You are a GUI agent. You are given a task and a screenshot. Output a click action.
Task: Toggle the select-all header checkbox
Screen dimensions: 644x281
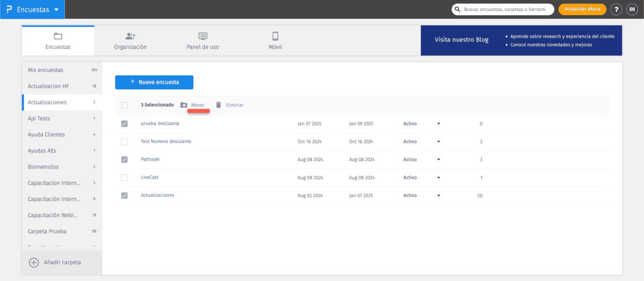(125, 105)
